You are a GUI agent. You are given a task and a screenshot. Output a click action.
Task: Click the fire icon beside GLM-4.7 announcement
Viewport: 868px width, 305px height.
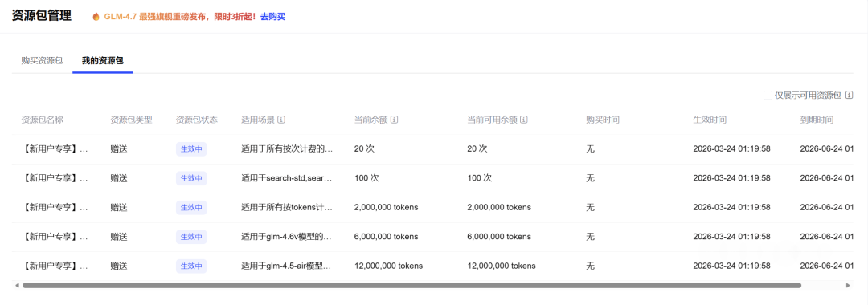point(96,17)
